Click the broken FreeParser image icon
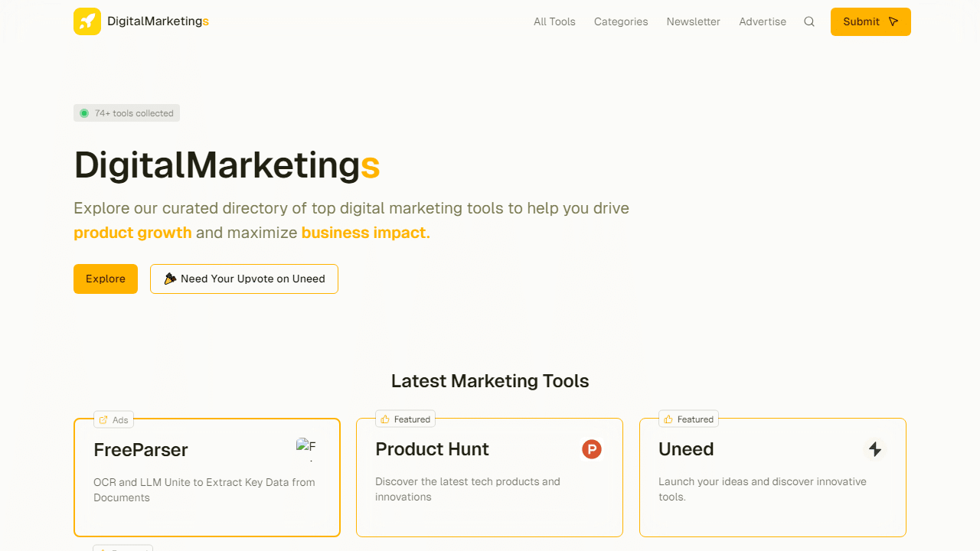Viewport: 980px width, 551px height. (x=306, y=449)
